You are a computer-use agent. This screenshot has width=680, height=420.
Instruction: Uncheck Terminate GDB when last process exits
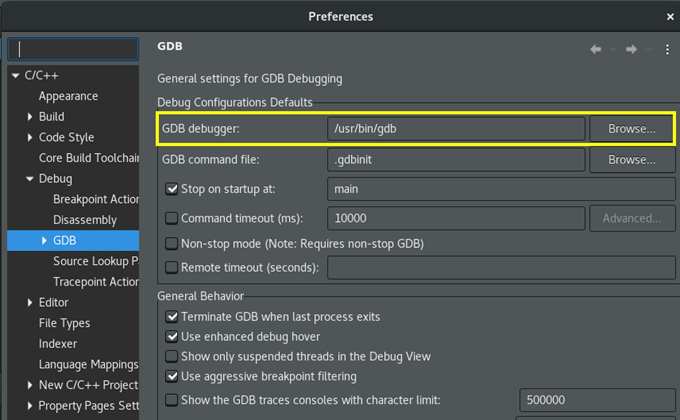coord(172,317)
